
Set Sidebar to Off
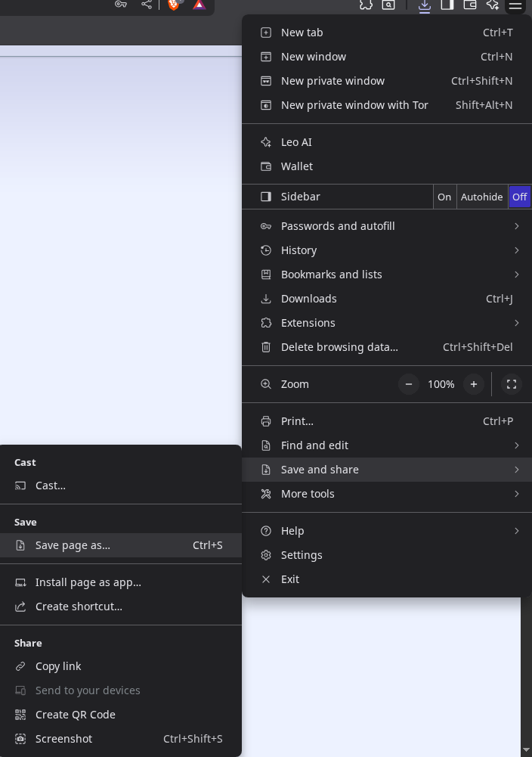click(519, 197)
